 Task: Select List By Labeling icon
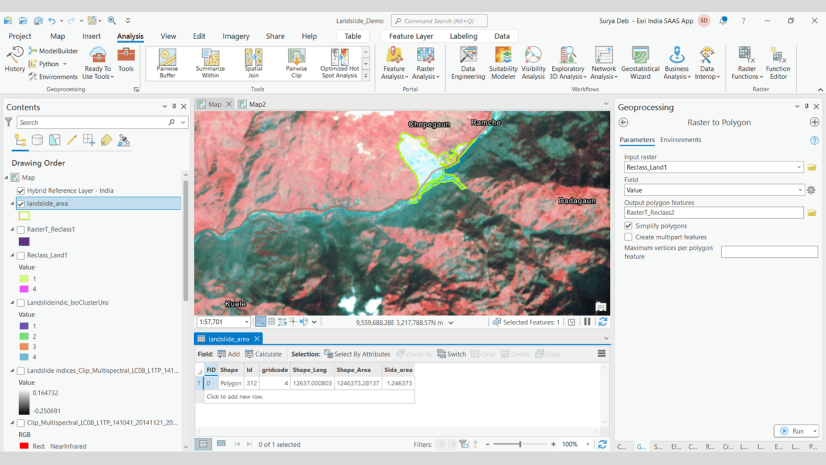[x=106, y=140]
